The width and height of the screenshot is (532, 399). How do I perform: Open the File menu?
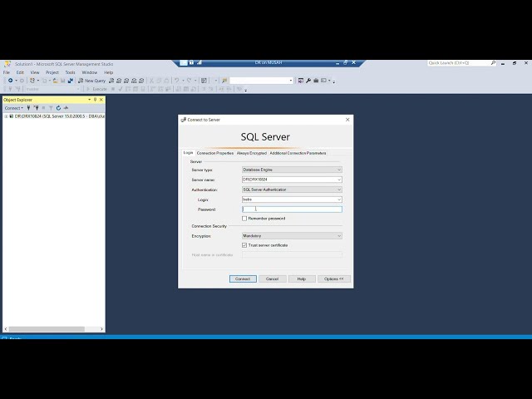[x=7, y=72]
